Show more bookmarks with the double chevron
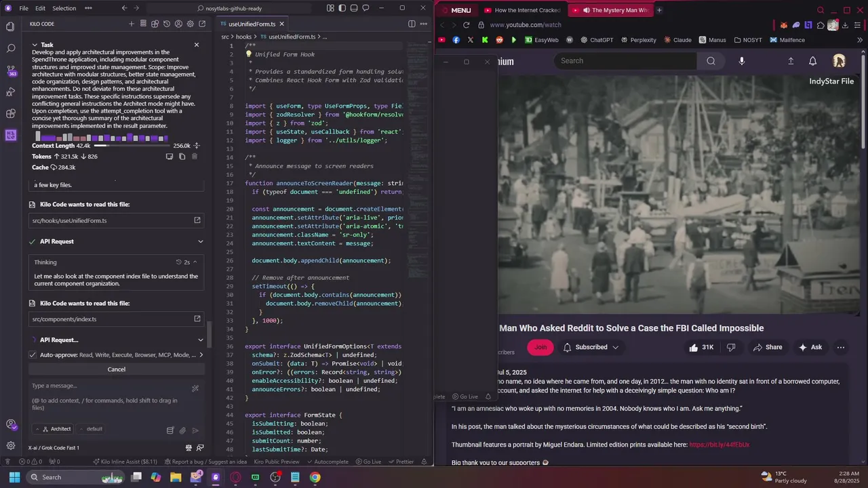Image resolution: width=868 pixels, height=488 pixels. pyautogui.click(x=860, y=40)
